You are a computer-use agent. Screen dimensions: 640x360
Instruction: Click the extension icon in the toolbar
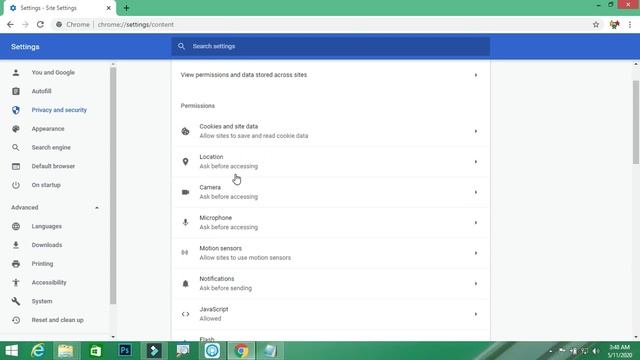pos(614,24)
